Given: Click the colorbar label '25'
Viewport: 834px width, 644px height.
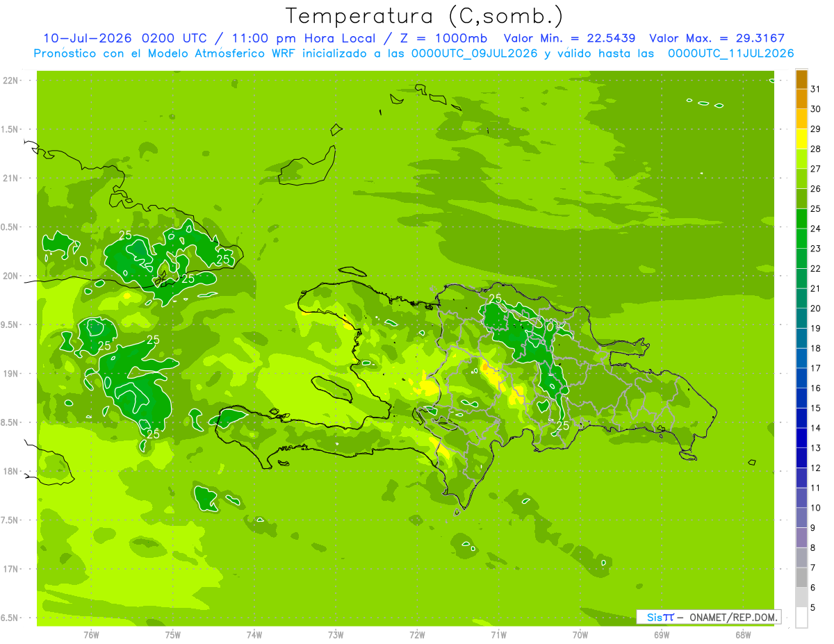Looking at the screenshot, I should pyautogui.click(x=816, y=209).
